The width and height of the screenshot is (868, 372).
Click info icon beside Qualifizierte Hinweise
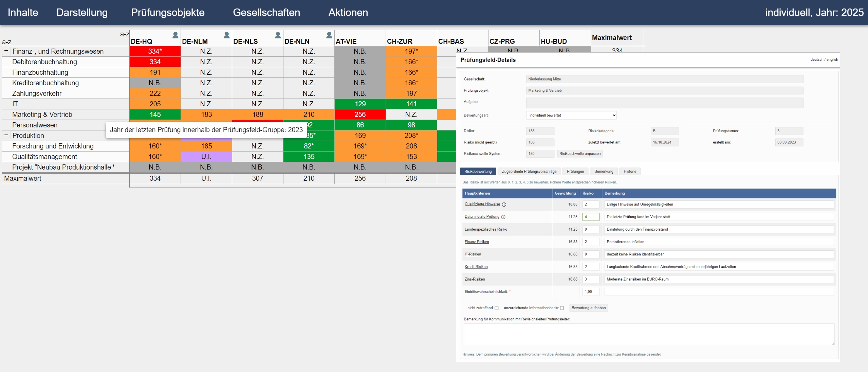(x=504, y=205)
